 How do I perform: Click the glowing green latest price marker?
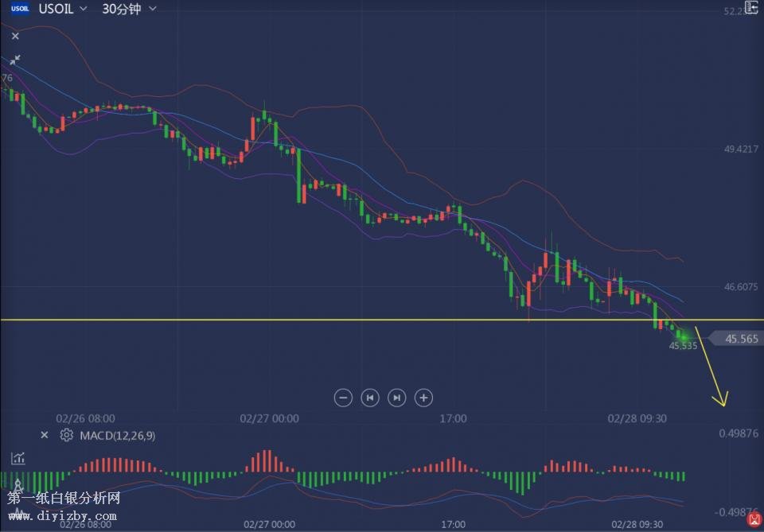683,336
